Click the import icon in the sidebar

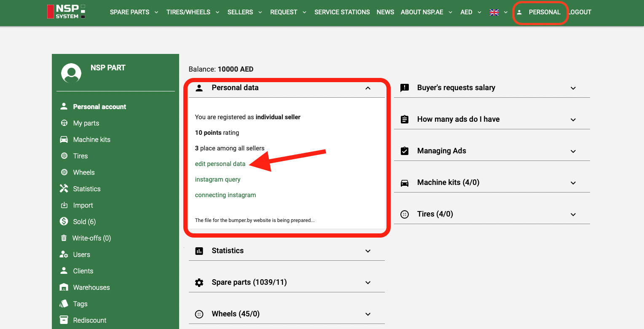(x=64, y=205)
